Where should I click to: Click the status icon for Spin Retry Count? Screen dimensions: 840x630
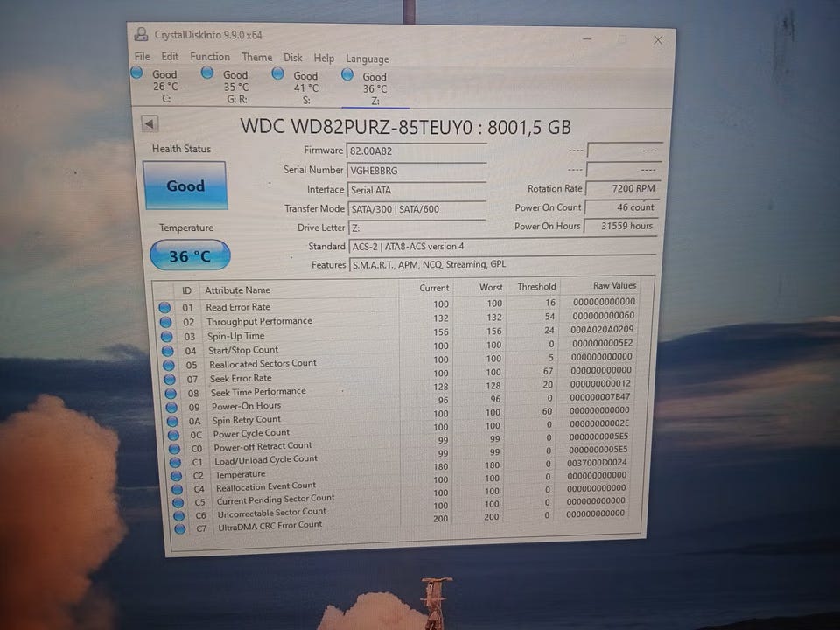click(x=172, y=421)
